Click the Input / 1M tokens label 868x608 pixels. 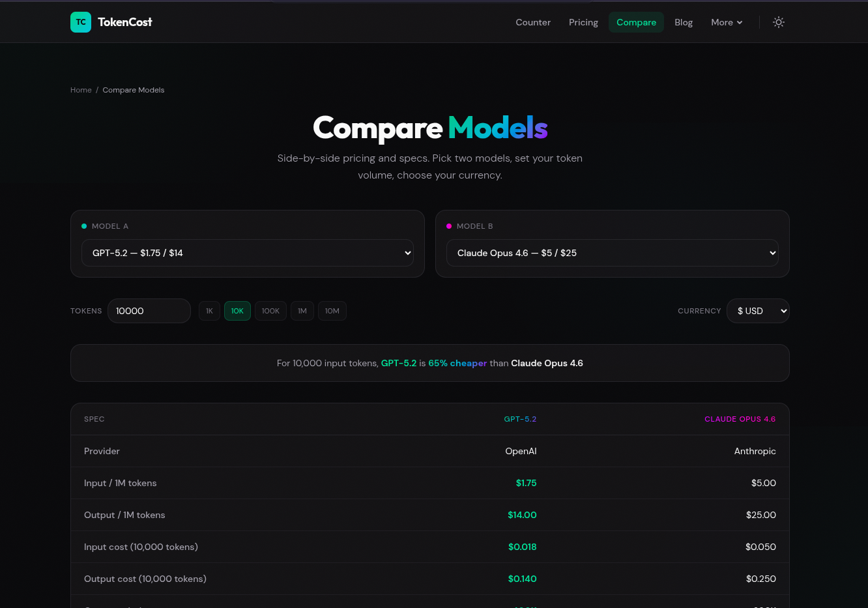point(121,483)
